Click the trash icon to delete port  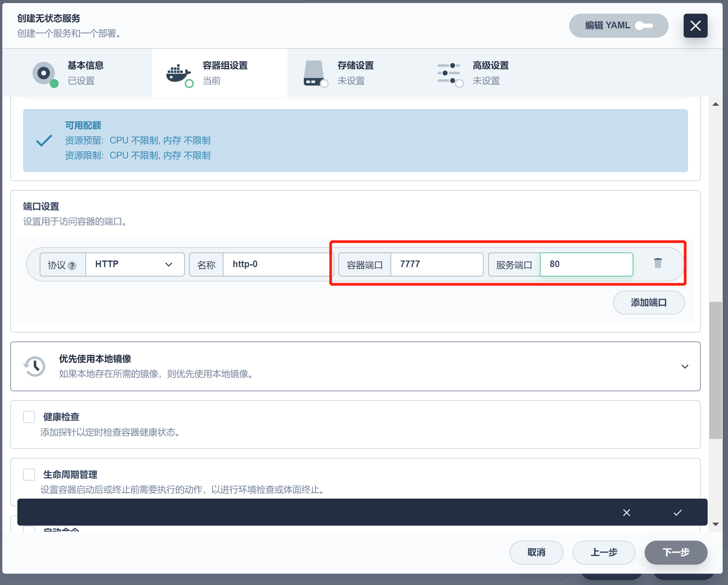pyautogui.click(x=657, y=263)
